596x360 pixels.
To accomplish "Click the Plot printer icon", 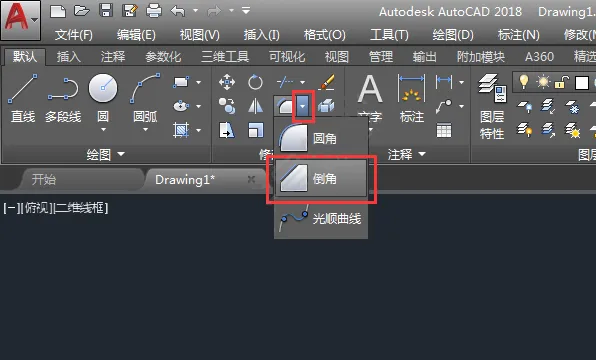I will (x=154, y=11).
